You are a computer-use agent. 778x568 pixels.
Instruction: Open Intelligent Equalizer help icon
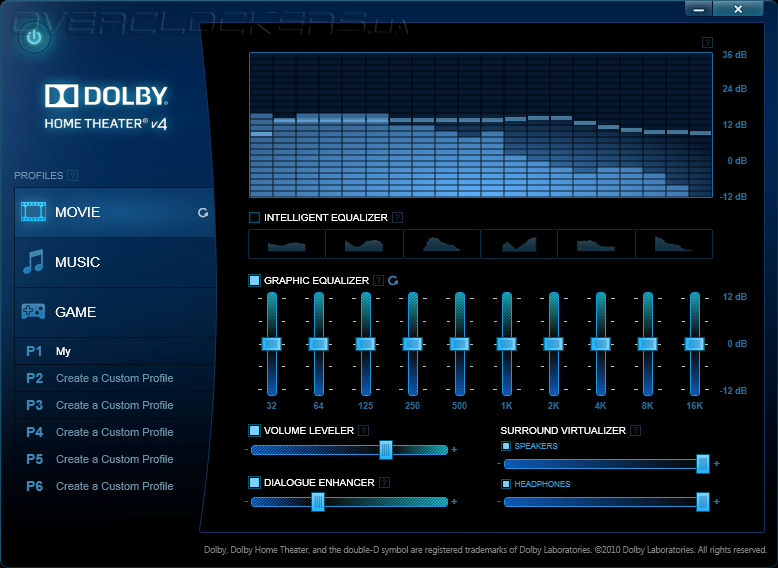coord(397,217)
